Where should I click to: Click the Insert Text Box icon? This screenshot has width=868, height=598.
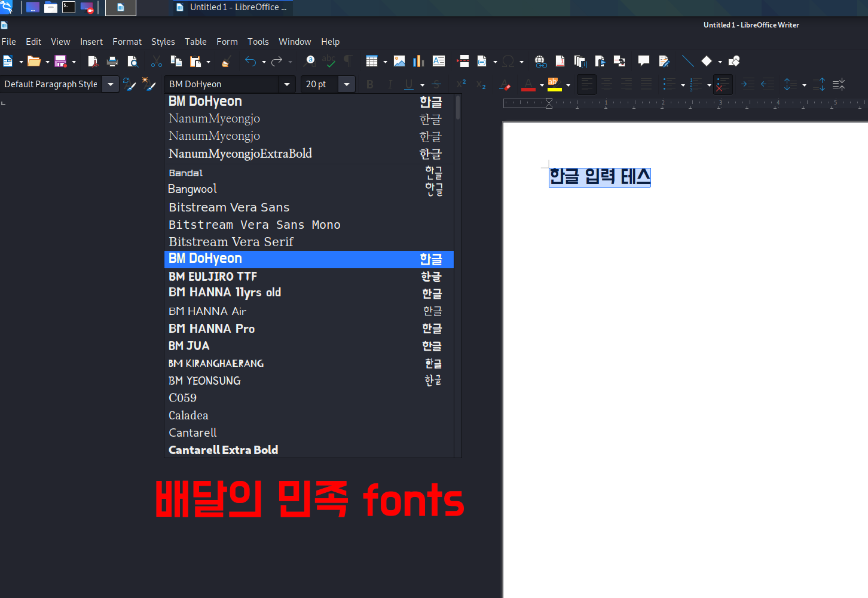439,61
